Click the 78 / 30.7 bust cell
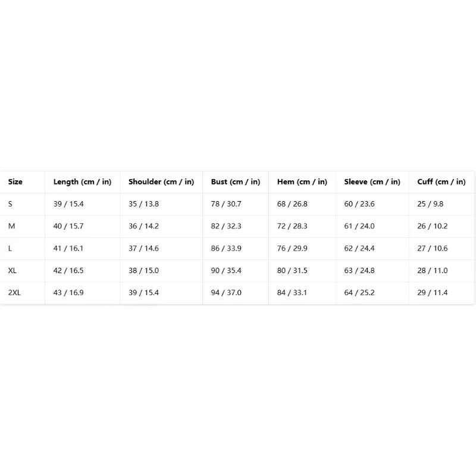Image resolution: width=476 pixels, height=476 pixels. pos(226,204)
